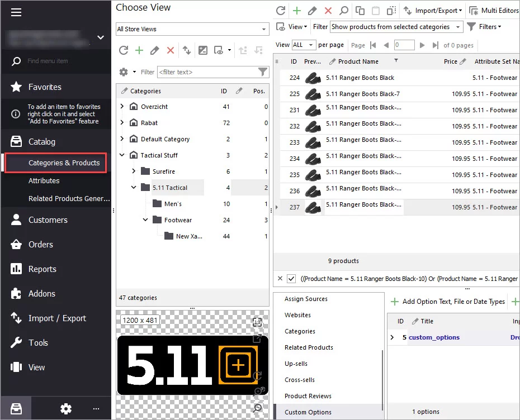Click the category filter text field
Image resolution: width=520 pixels, height=420 pixels.
coord(207,72)
